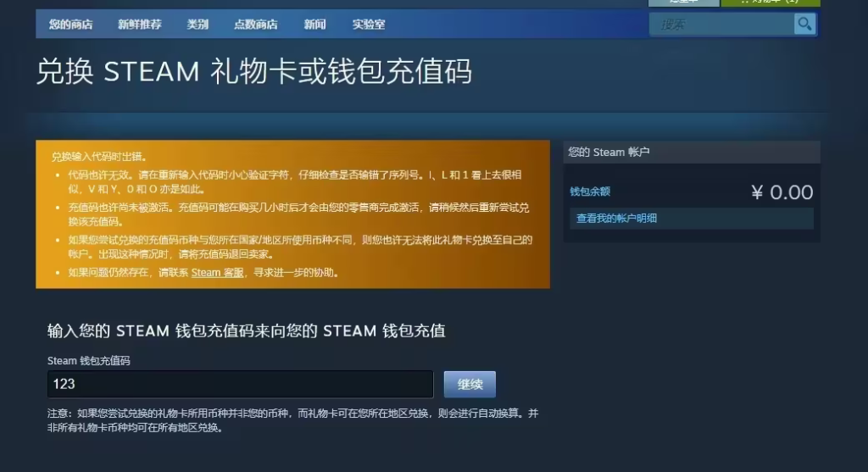Click the 继续 button
The image size is (868, 472).
[470, 384]
